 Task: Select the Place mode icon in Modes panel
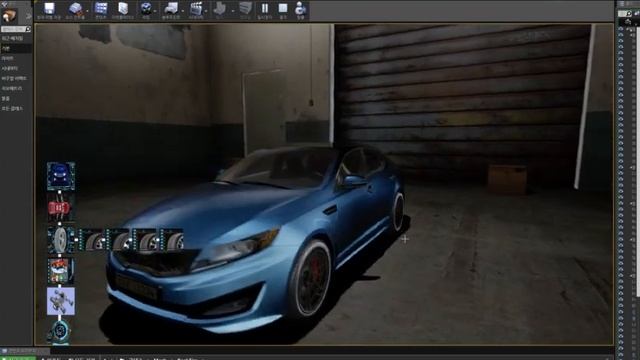pos(9,16)
